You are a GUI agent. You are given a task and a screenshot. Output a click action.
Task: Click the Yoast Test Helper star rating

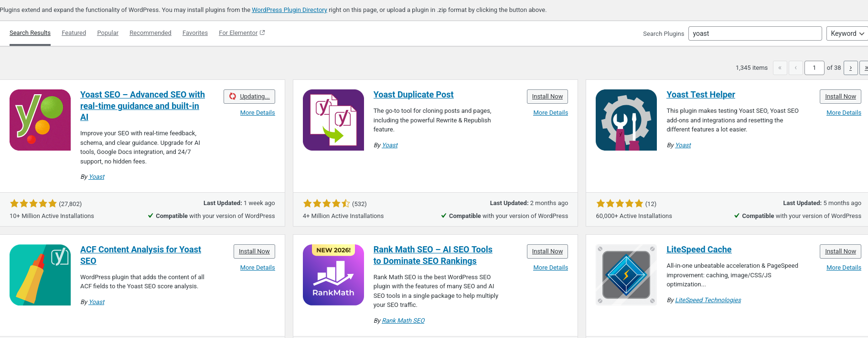[620, 204]
